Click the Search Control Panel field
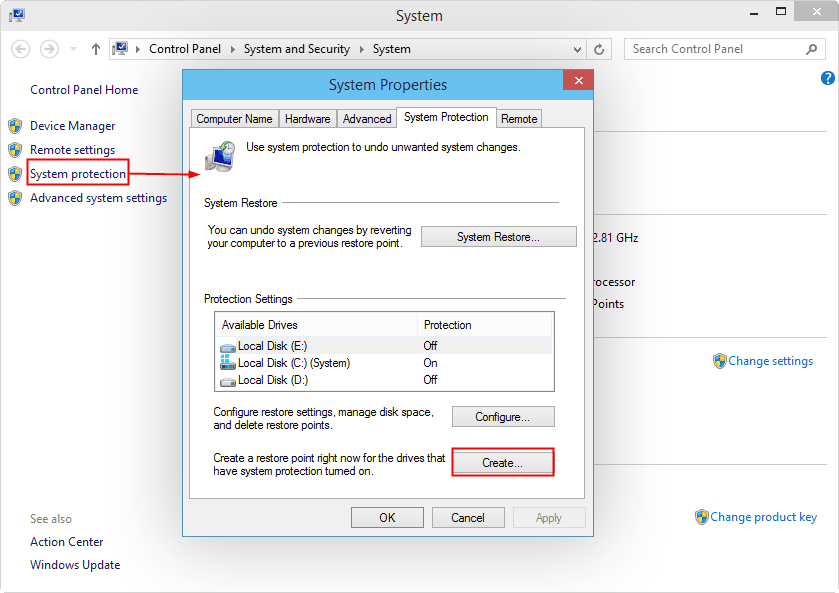Screen dimensions: 839x593 (724, 49)
